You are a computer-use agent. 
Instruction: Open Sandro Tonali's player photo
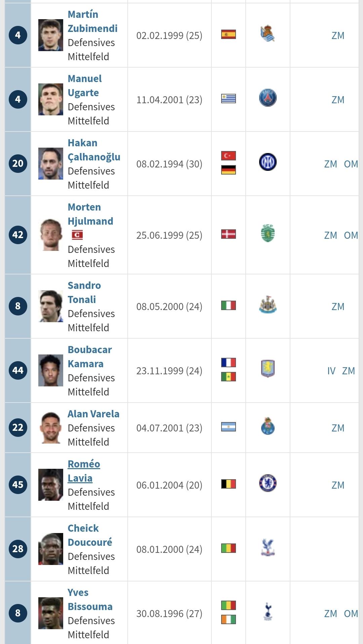coord(51,306)
